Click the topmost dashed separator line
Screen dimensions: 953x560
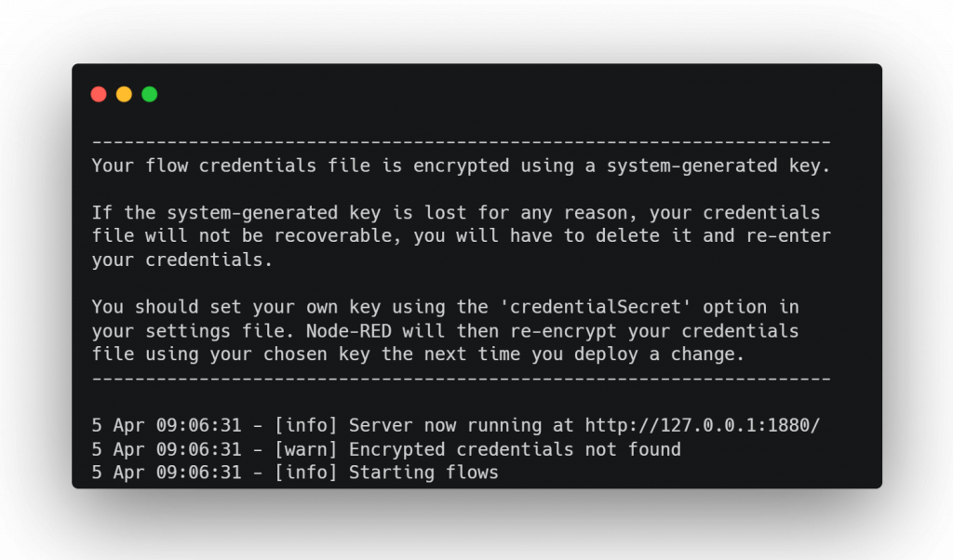point(460,140)
